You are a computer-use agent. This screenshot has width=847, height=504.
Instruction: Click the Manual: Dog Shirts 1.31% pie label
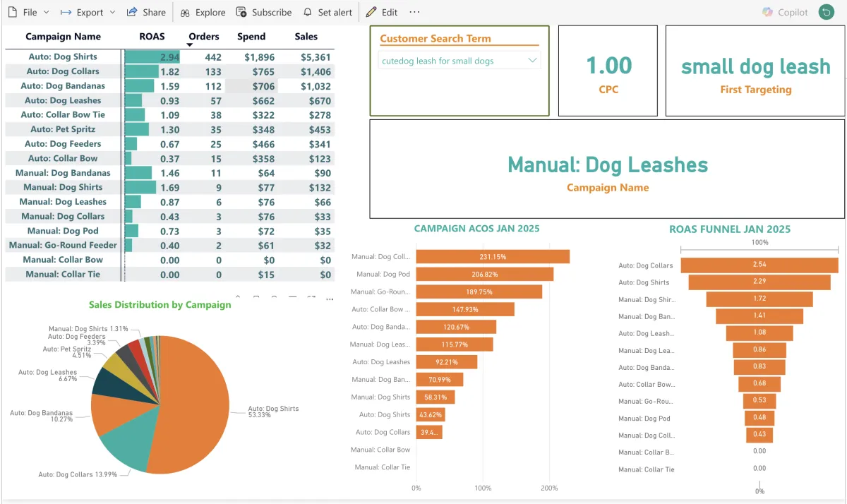(x=89, y=328)
